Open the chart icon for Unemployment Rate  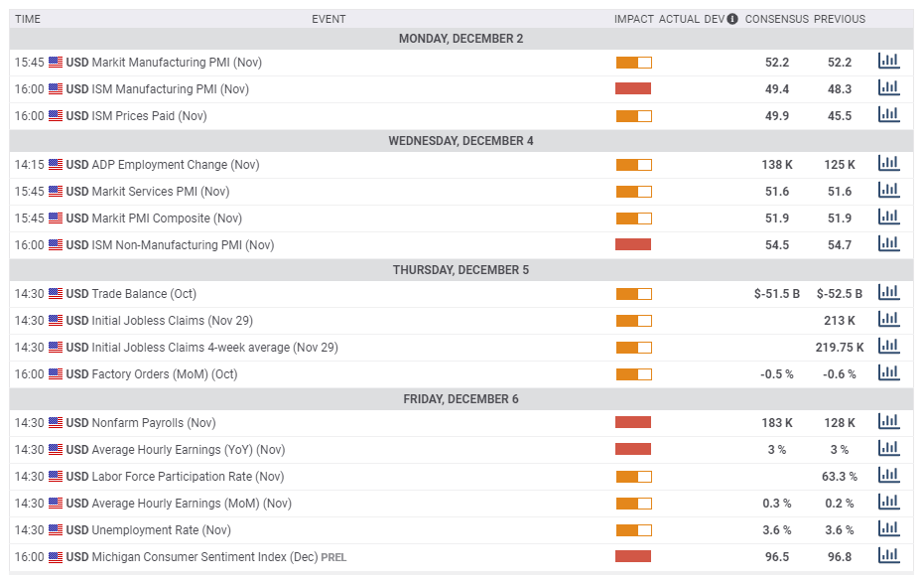pos(888,528)
